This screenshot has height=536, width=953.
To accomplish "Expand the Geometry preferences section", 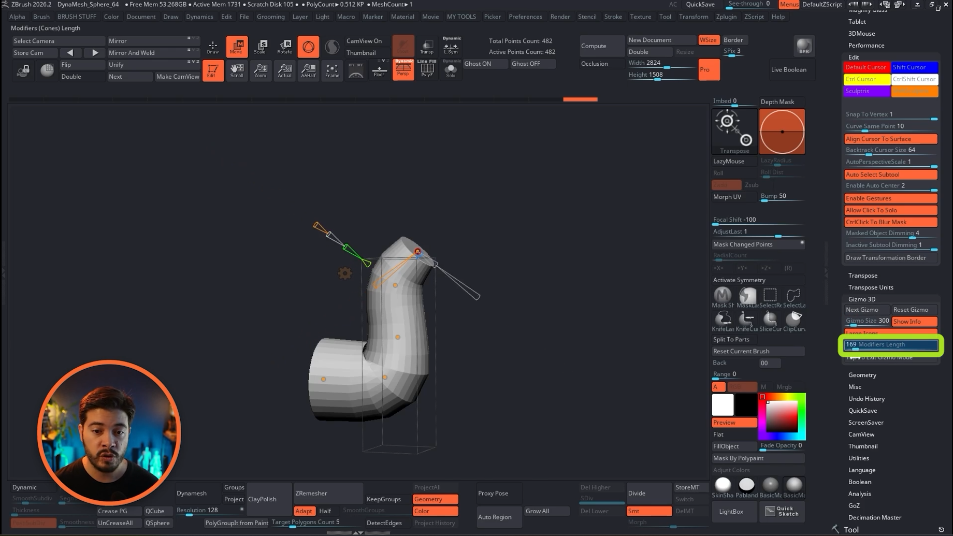I will coord(862,375).
